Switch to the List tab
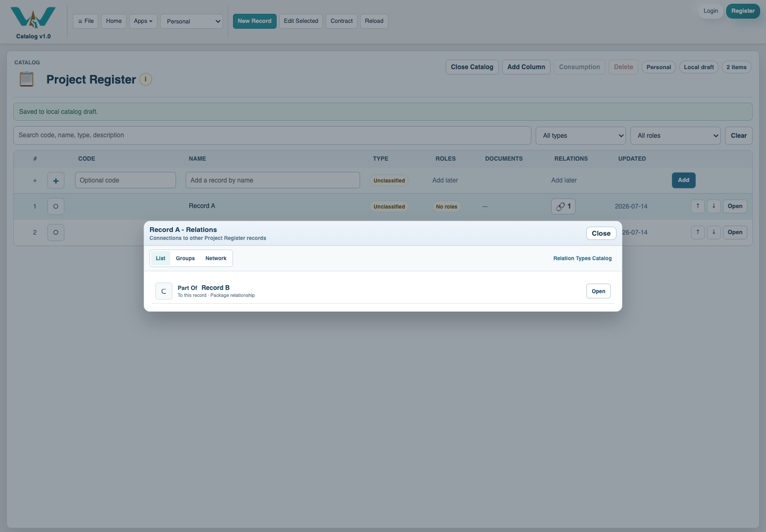Image resolution: width=766 pixels, height=532 pixels. click(x=161, y=259)
